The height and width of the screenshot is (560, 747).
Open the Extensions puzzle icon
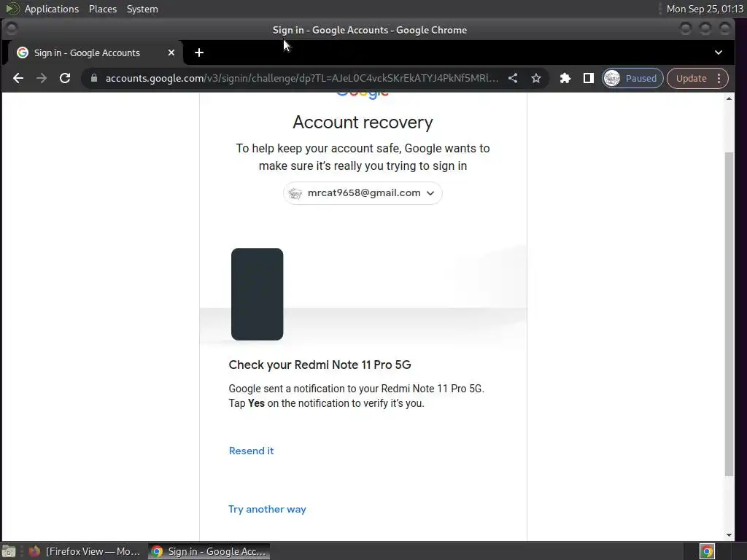(x=565, y=78)
